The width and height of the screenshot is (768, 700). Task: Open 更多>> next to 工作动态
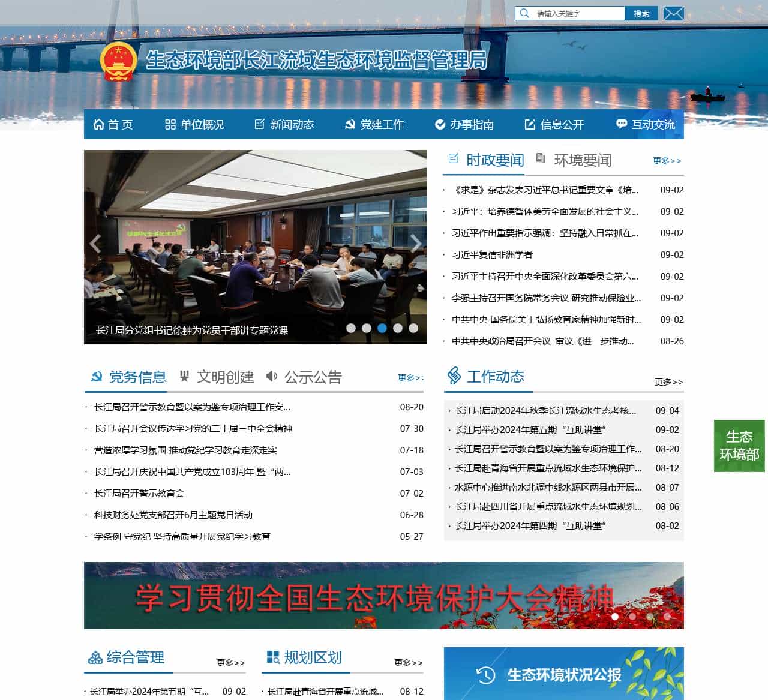coord(667,382)
